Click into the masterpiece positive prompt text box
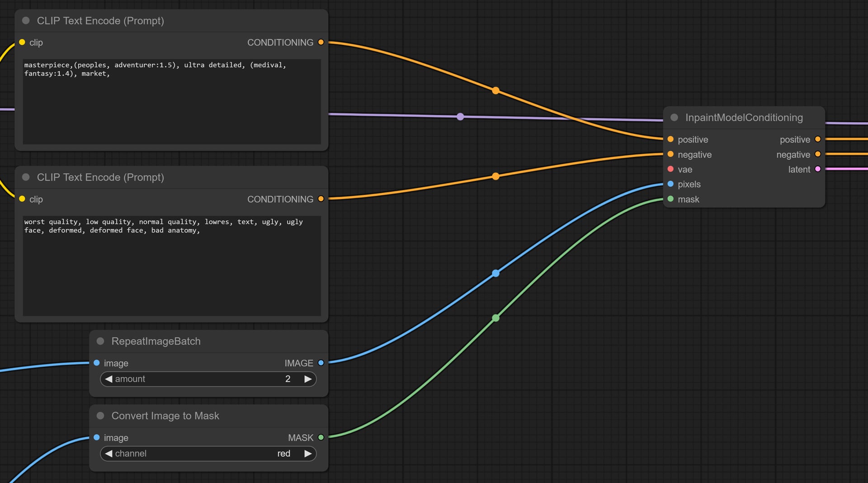The height and width of the screenshot is (483, 868). (x=172, y=102)
